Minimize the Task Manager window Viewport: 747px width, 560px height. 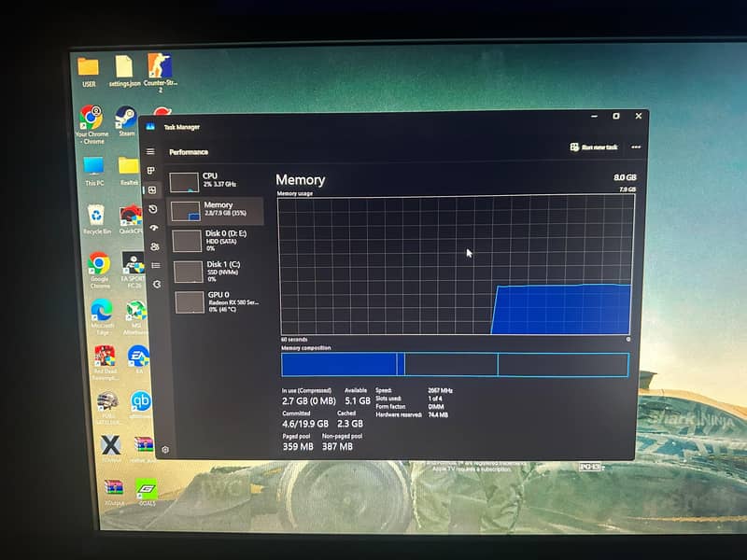(x=594, y=116)
